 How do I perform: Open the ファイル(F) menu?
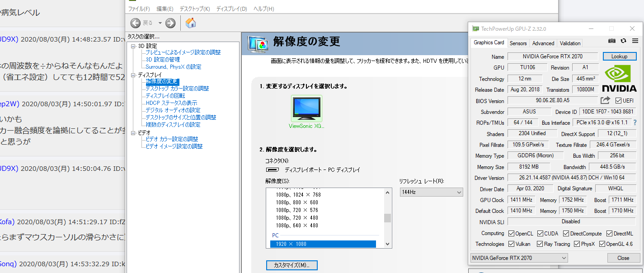pyautogui.click(x=139, y=9)
